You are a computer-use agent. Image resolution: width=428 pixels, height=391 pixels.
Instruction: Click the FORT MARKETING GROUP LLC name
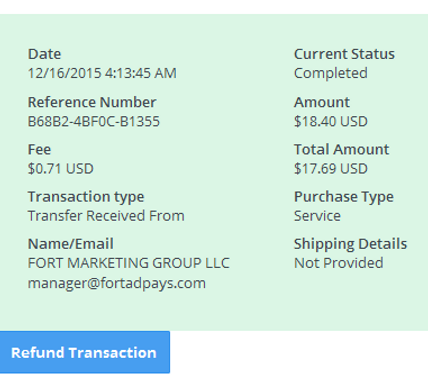coord(129,263)
